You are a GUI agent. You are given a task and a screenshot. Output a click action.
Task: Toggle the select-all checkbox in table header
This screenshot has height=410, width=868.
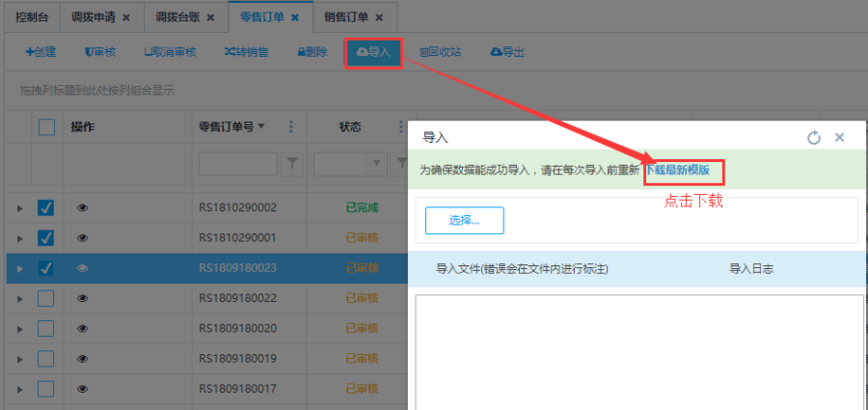(46, 127)
